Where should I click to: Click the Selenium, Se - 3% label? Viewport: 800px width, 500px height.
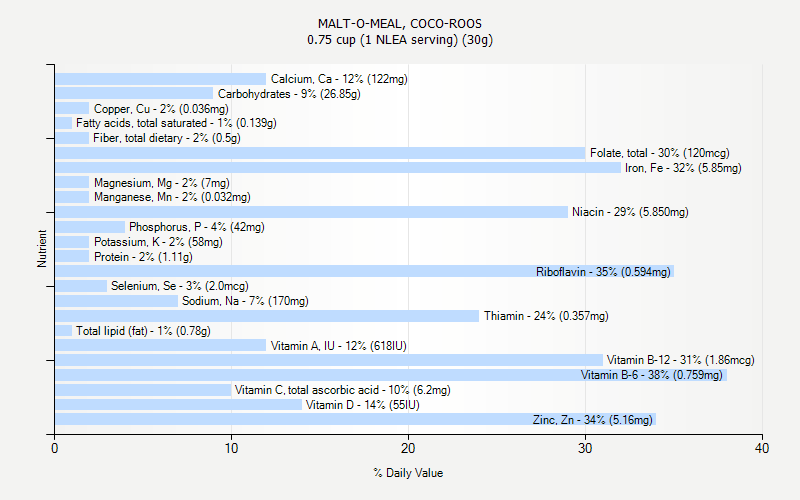tap(180, 286)
